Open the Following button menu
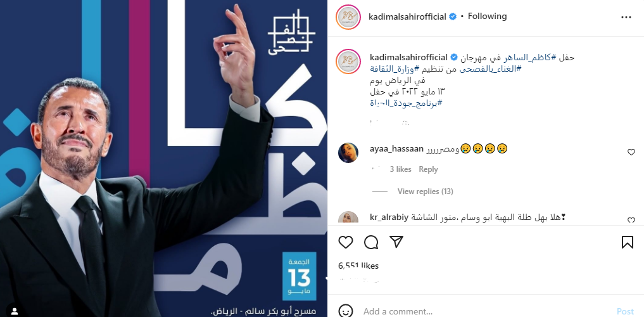 point(487,16)
